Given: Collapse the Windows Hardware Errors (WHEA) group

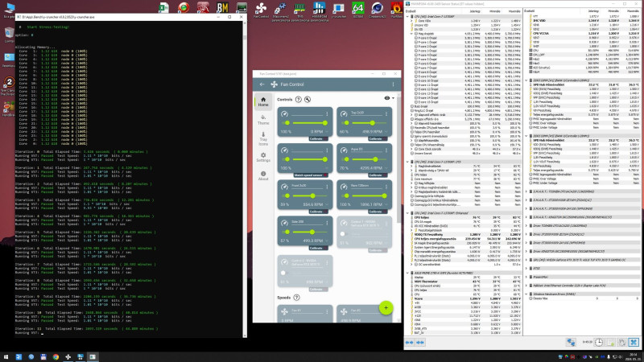Looking at the screenshot, I should [x=526, y=294].
